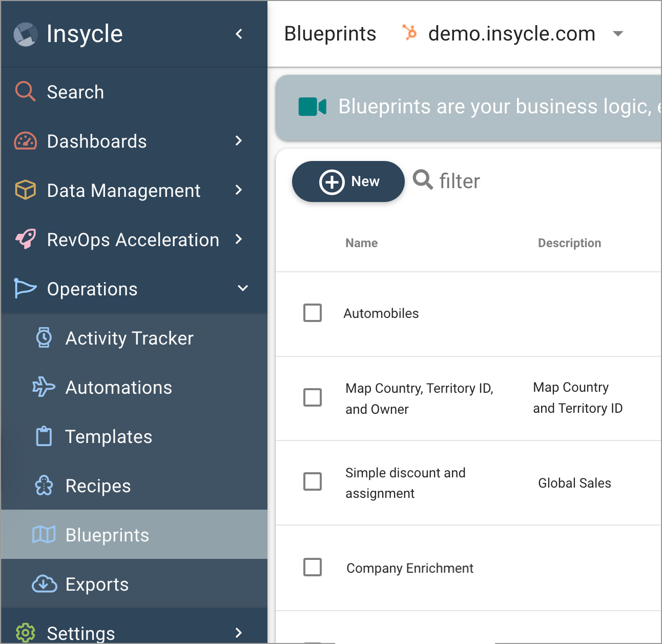This screenshot has width=662, height=644.
Task: Collapse the Operations section chevron
Action: coord(243,288)
